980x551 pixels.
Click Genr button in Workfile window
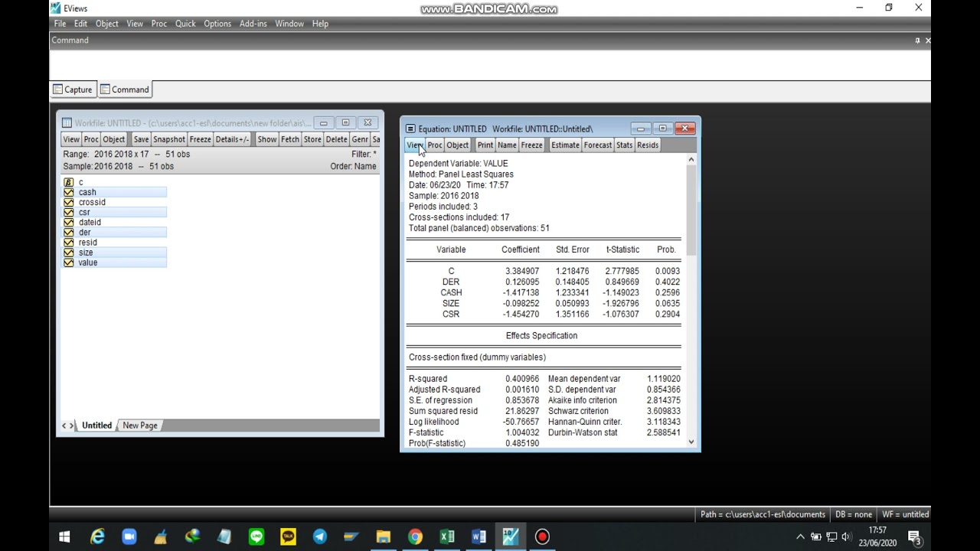pos(360,139)
